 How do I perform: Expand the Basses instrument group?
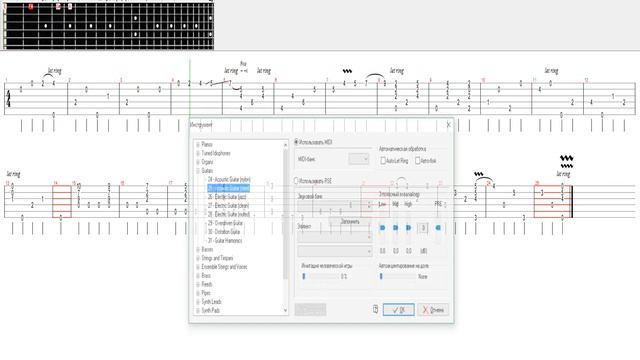click(x=198, y=249)
